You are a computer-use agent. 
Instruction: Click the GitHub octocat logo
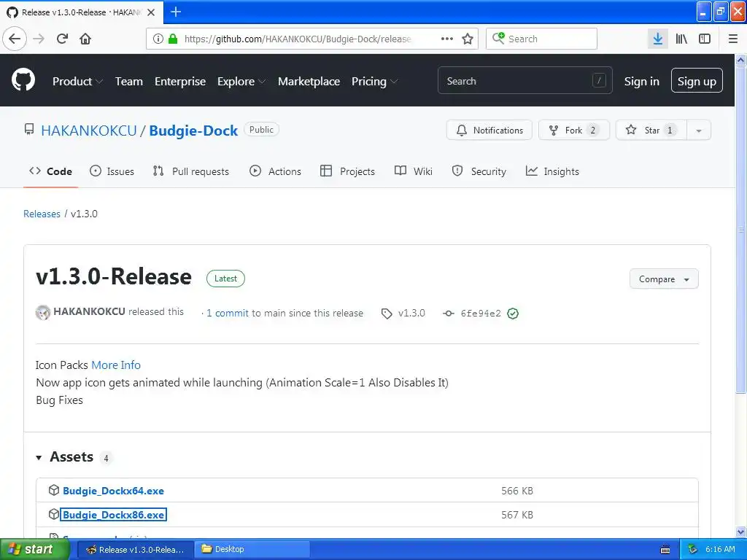(x=23, y=80)
